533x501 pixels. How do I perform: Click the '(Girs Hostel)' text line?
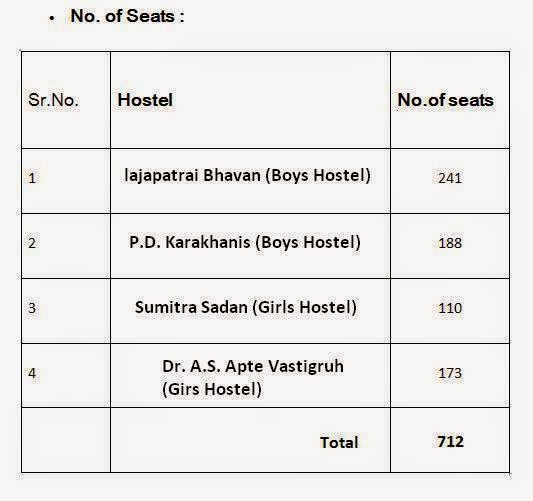(212, 389)
